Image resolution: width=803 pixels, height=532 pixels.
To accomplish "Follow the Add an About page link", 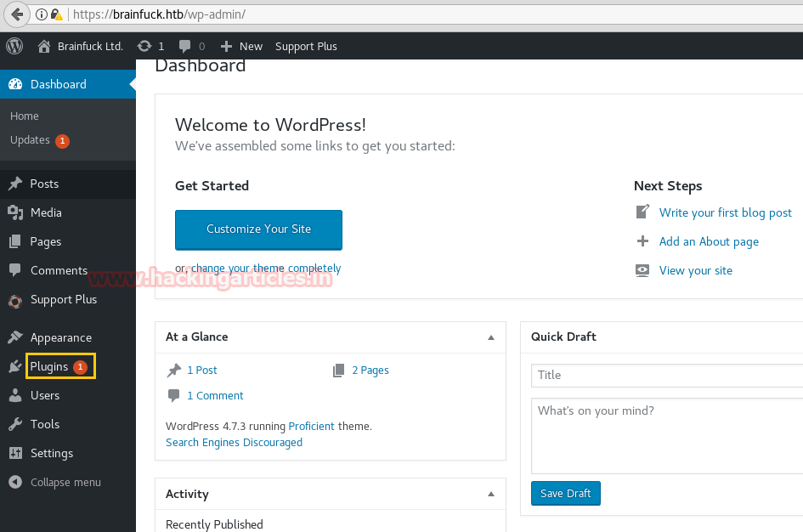I will (709, 241).
